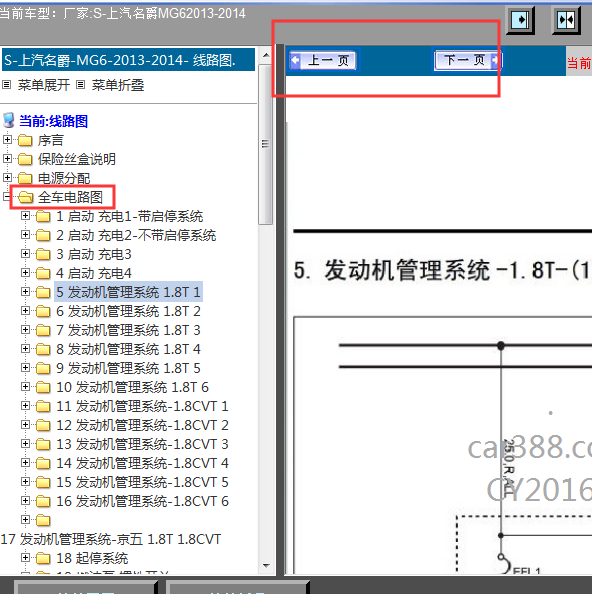Click the S-上汽名爵-MG6-2013-2014- 线路图 header
This screenshot has height=594, width=592.
(128, 60)
